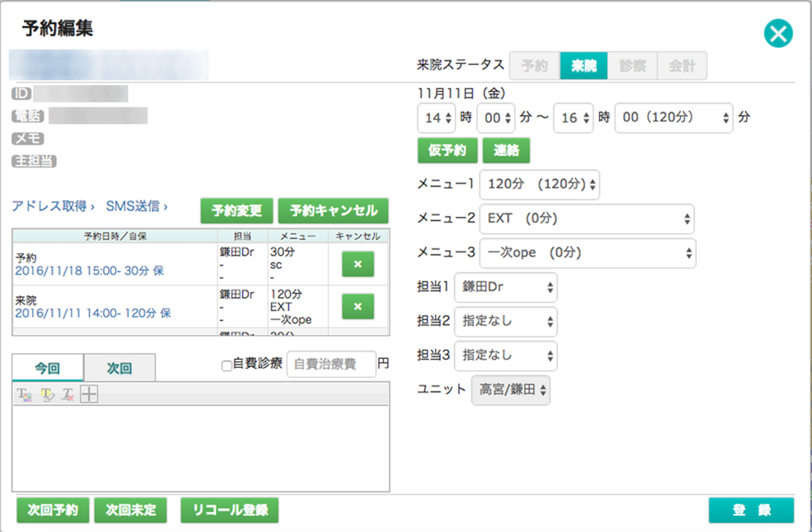This screenshot has height=532, width=812.
Task: Cancel the 2016/11/11 visit with its X button
Action: click(x=358, y=307)
